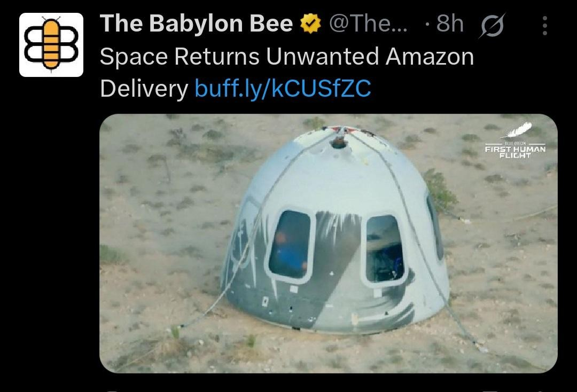Viewport: 577px width, 392px height.
Task: Click the word Delivery in the post
Action: coord(144,89)
